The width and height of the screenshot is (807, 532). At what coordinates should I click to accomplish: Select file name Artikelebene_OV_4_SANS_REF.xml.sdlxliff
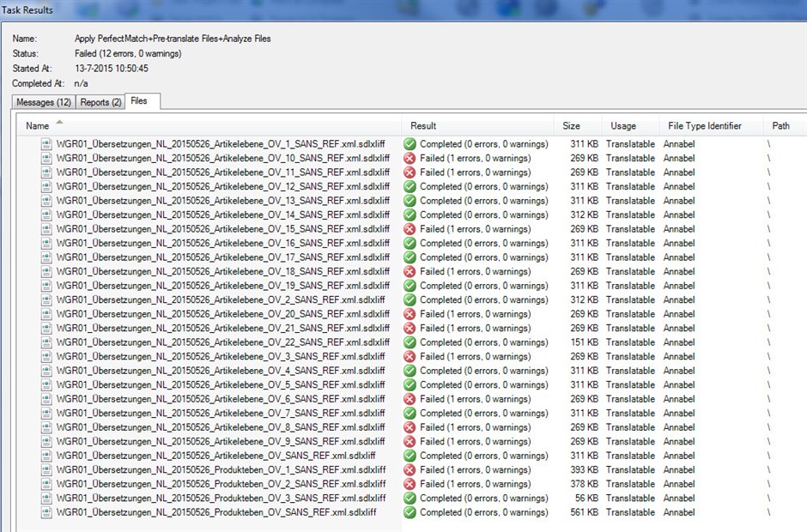[221, 371]
